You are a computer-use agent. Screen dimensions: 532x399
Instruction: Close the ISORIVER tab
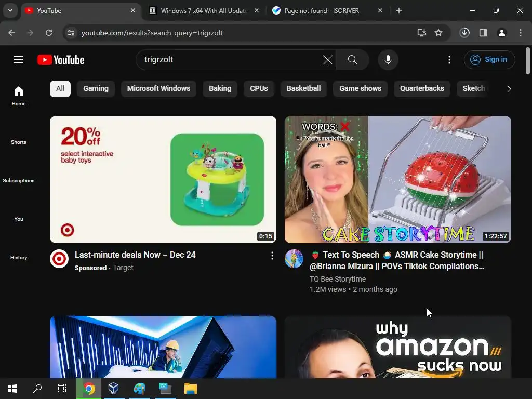(380, 11)
